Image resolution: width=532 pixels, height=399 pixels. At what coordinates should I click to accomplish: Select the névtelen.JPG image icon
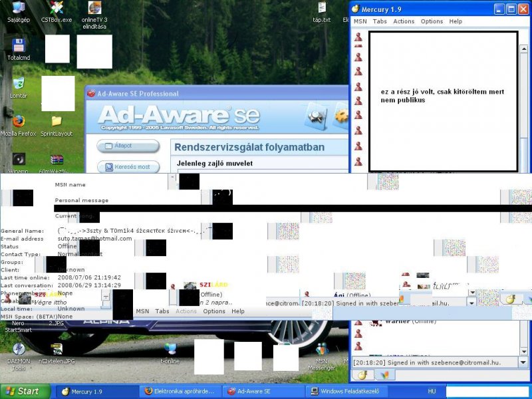pyautogui.click(x=57, y=354)
